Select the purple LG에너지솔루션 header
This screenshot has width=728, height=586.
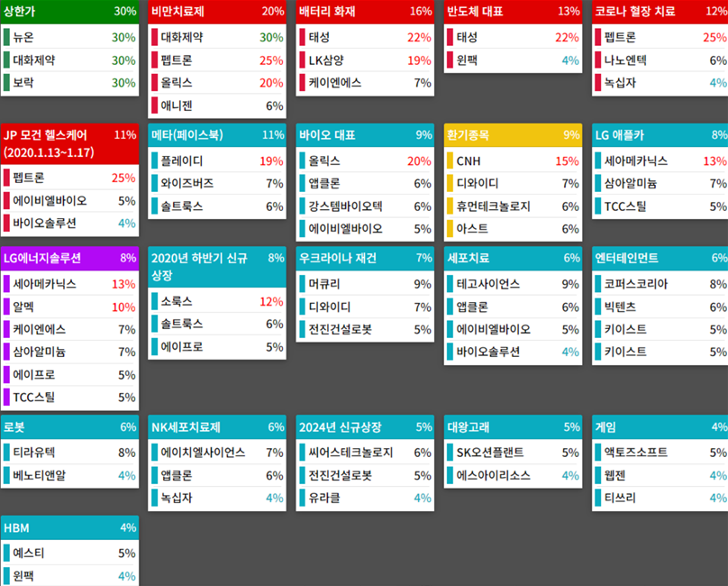pos(69,259)
